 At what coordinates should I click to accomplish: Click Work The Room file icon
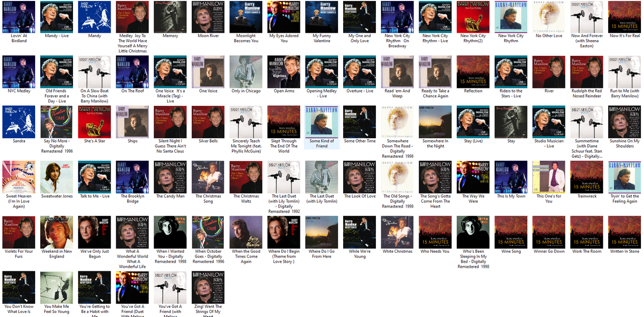(587, 233)
